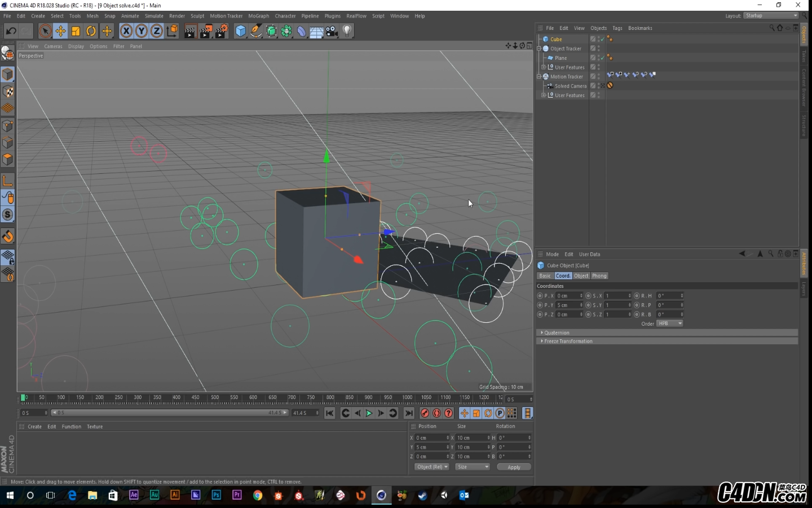The height and width of the screenshot is (508, 812).
Task: Open the Spline Pen tool
Action: pyautogui.click(x=256, y=31)
